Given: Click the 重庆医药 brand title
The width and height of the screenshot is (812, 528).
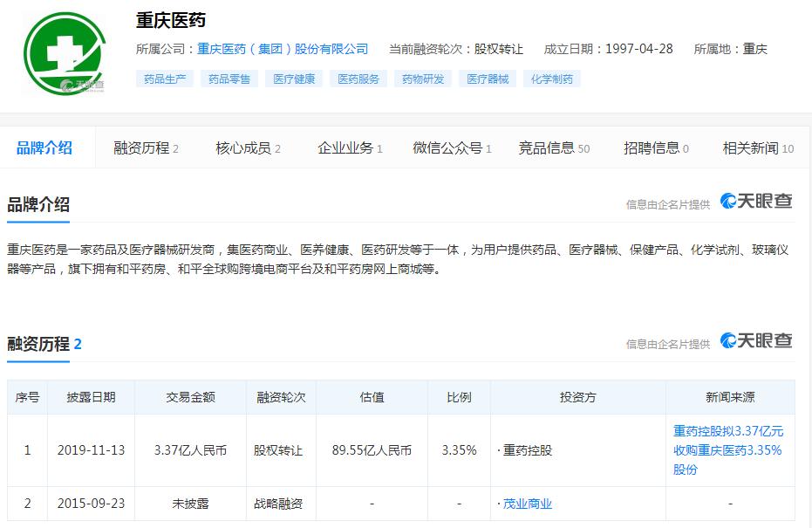Looking at the screenshot, I should [x=171, y=20].
